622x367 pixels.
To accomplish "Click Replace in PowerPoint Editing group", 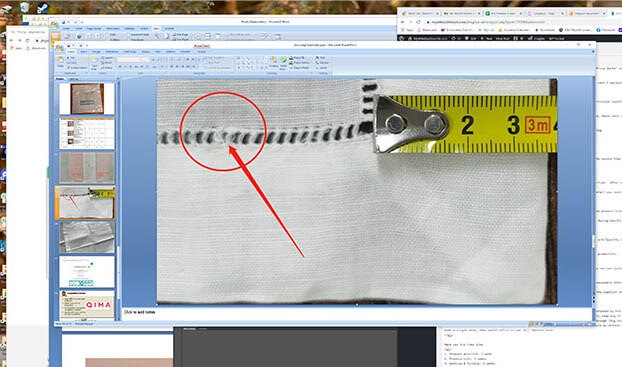I will click(x=322, y=63).
